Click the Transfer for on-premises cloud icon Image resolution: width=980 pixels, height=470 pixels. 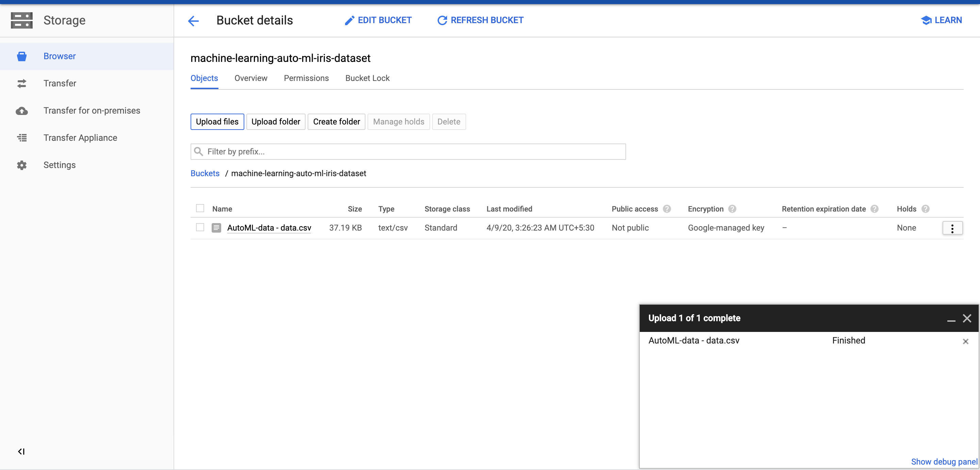click(x=22, y=111)
